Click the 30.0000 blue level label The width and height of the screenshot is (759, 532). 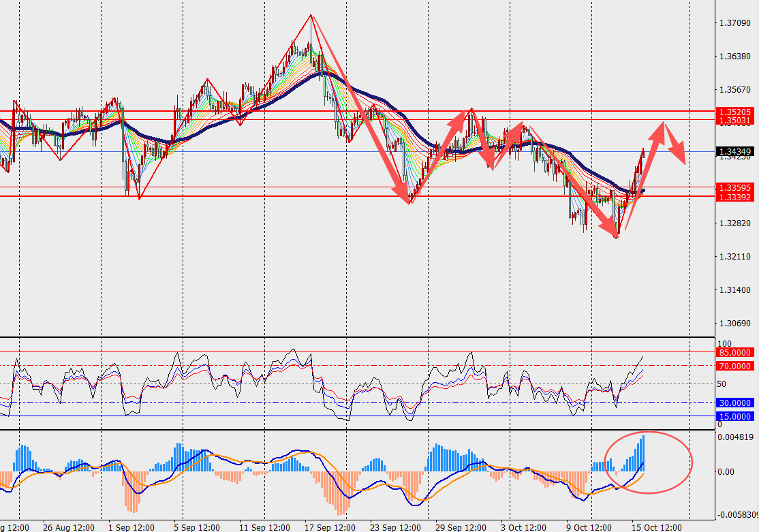734,403
